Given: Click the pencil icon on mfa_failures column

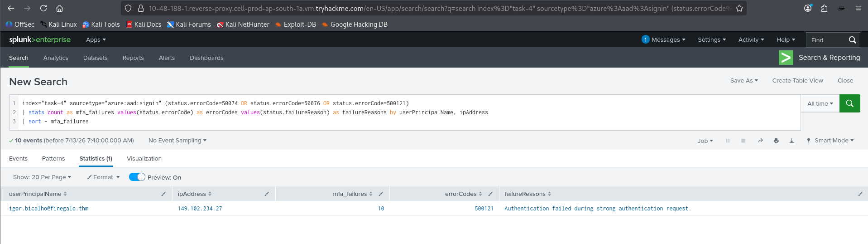Looking at the screenshot, I should tap(381, 194).
